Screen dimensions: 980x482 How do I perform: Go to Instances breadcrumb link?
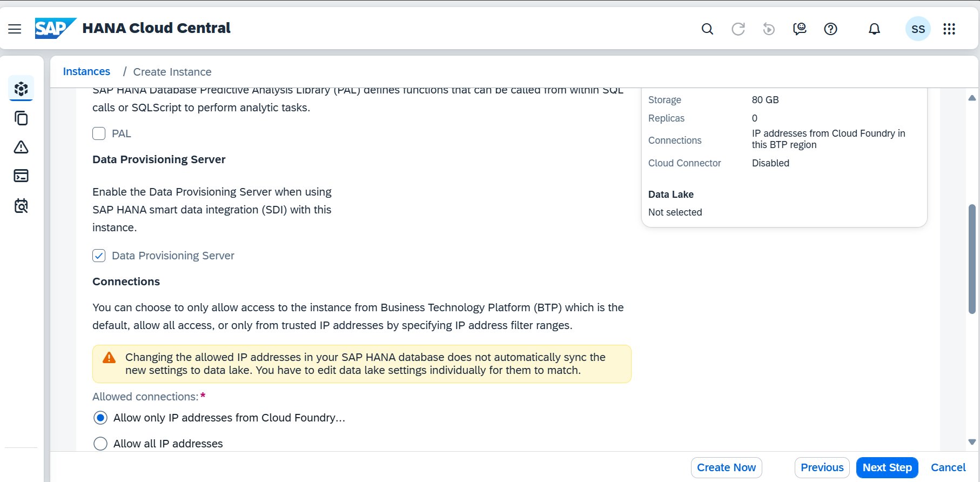click(x=86, y=72)
